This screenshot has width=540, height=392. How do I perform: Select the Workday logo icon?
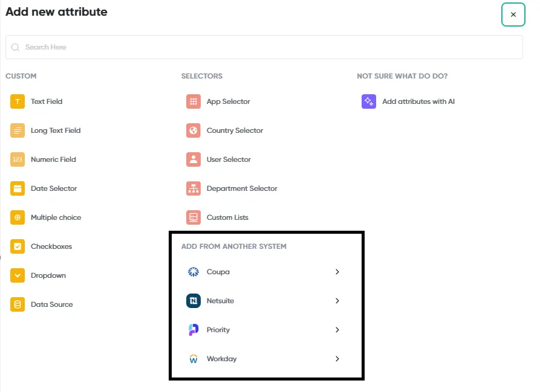click(193, 359)
